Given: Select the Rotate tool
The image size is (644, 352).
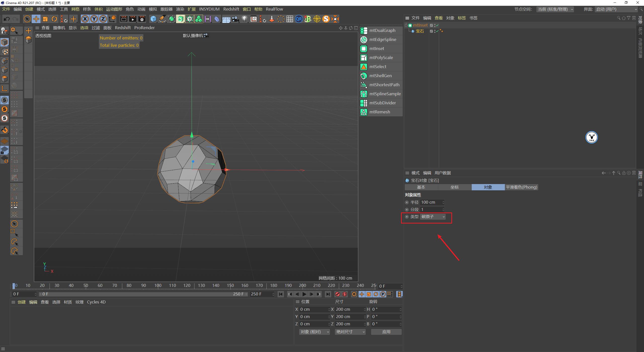Looking at the screenshot, I should 54,19.
